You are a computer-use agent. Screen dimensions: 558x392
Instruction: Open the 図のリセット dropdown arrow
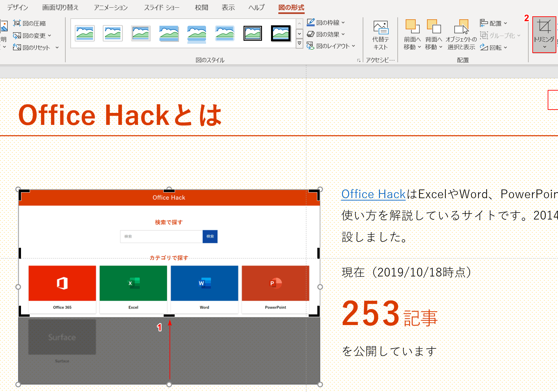(57, 48)
